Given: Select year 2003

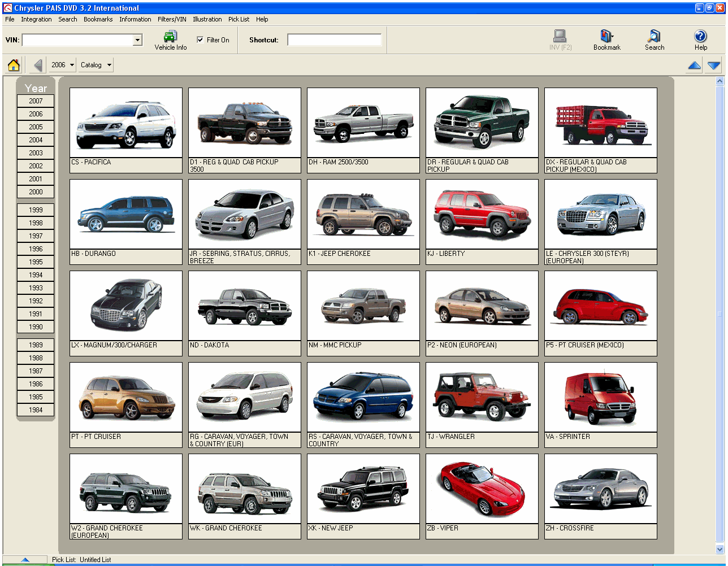Looking at the screenshot, I should point(36,153).
